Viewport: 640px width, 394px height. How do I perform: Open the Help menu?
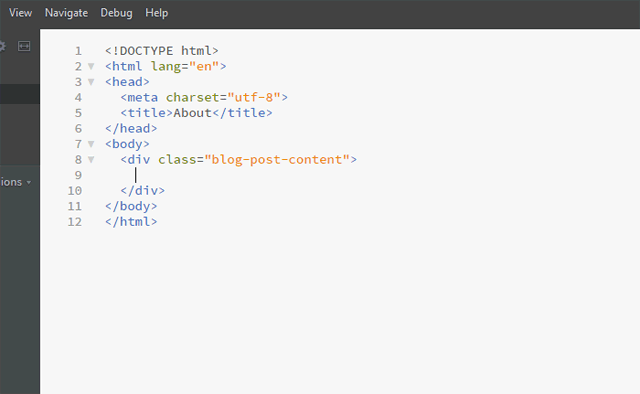click(156, 13)
